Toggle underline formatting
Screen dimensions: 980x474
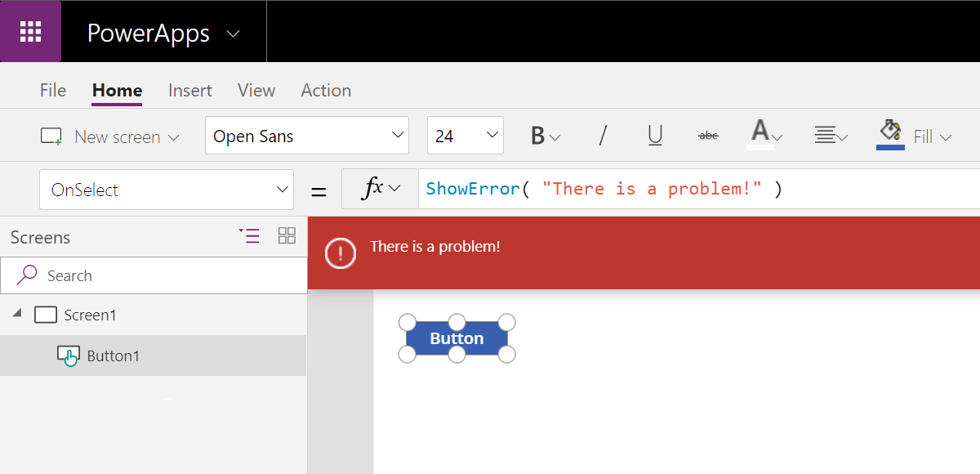pos(654,136)
